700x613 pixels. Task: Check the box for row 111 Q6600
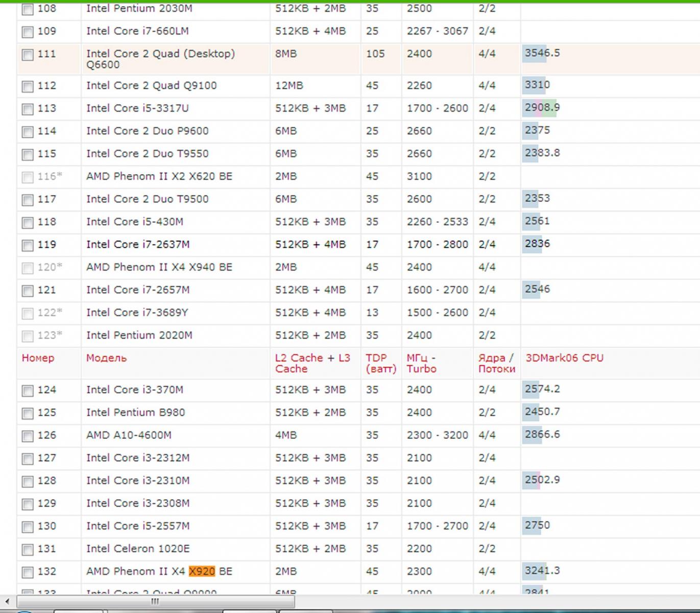(x=28, y=55)
